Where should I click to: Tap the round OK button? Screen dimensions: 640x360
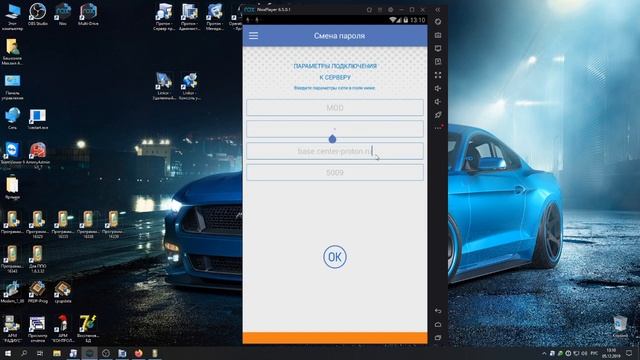335,257
